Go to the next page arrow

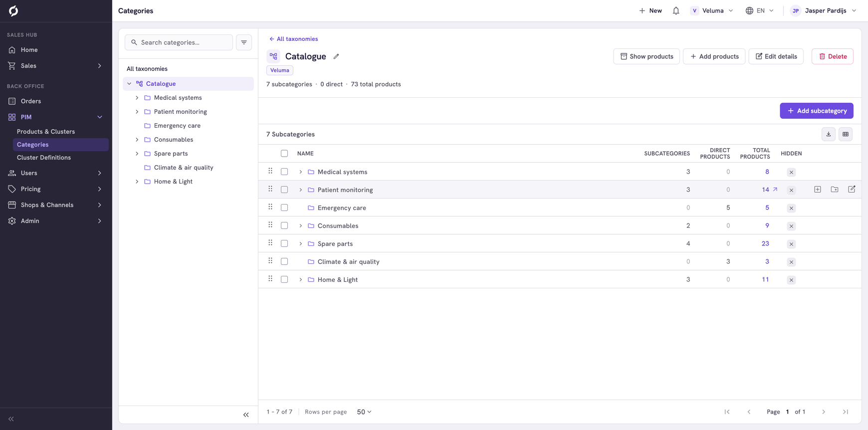click(x=824, y=412)
